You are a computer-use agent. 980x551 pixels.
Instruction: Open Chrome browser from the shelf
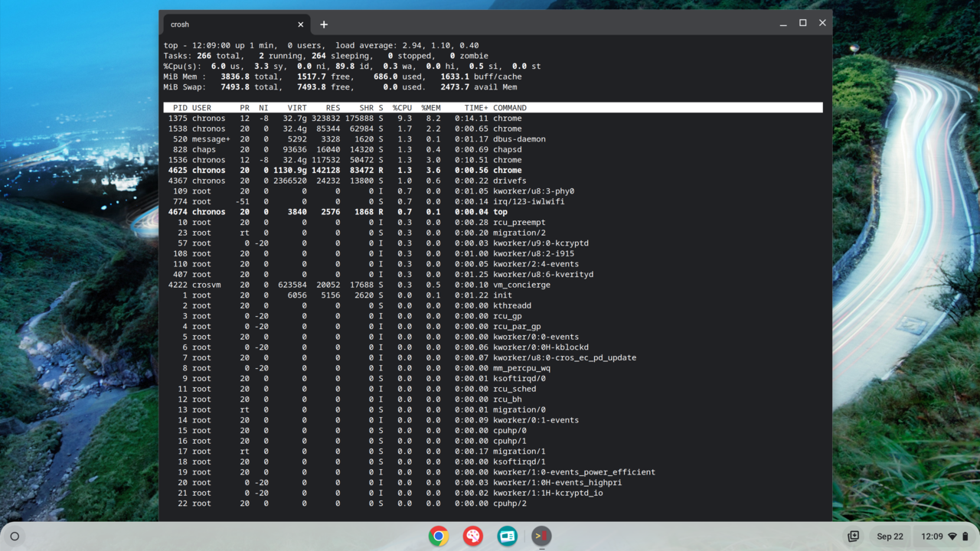tap(439, 536)
